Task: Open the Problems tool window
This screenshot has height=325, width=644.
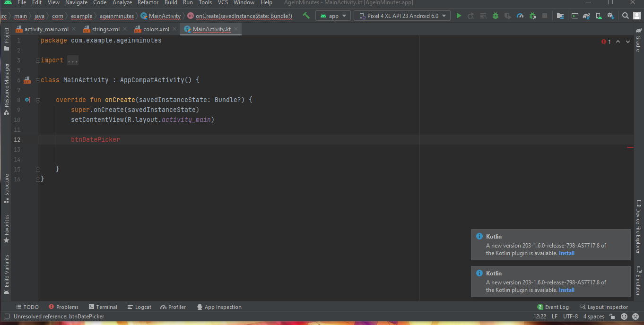Action: [64, 307]
